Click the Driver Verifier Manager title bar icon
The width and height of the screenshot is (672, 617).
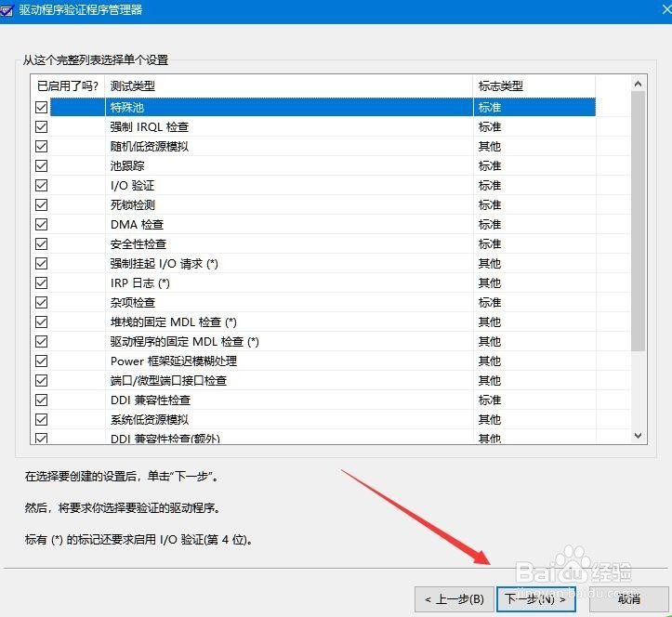pos(6,10)
